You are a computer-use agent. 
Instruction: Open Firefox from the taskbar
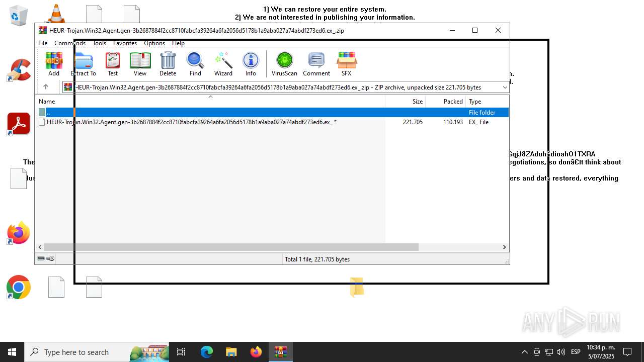256,352
